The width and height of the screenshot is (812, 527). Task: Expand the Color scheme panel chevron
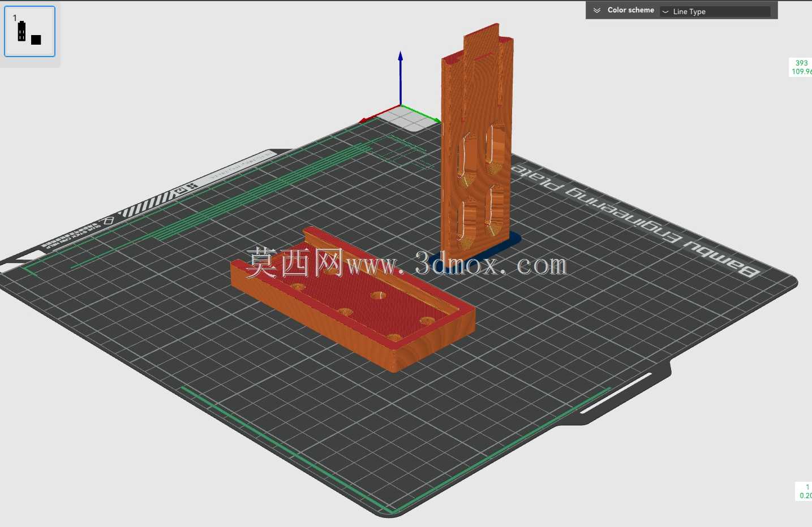point(596,11)
